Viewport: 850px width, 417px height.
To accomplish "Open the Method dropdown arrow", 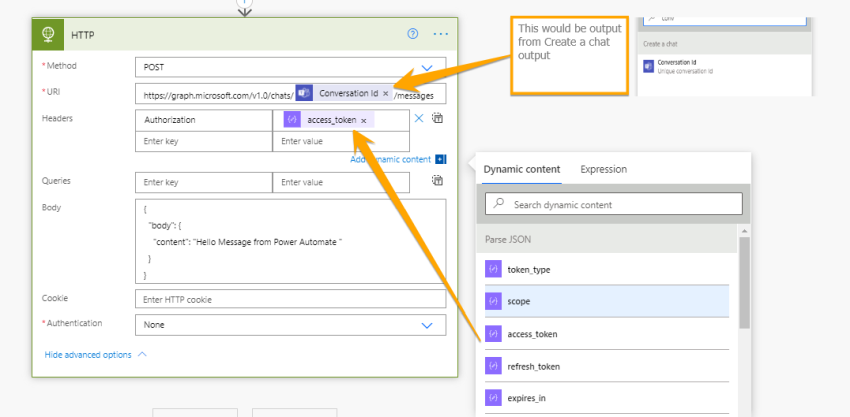I will coord(427,68).
